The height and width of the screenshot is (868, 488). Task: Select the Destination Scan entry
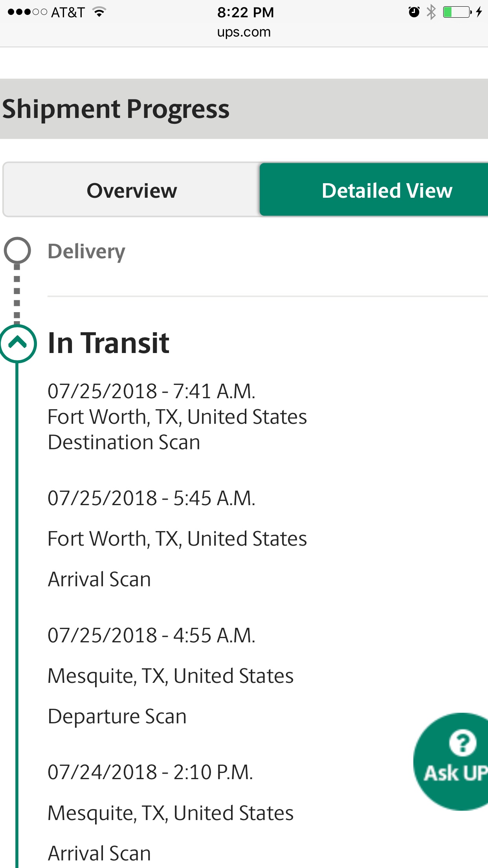[124, 442]
